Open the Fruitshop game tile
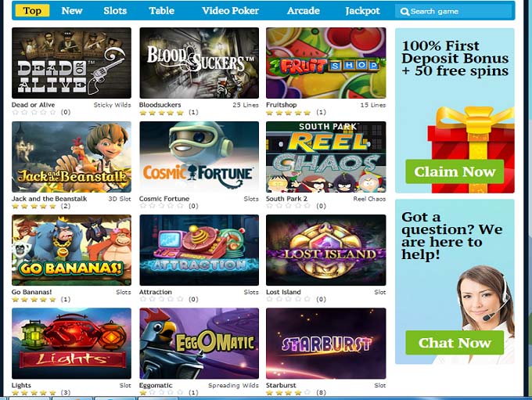Image resolution: width=532 pixels, height=400 pixels. click(x=326, y=63)
